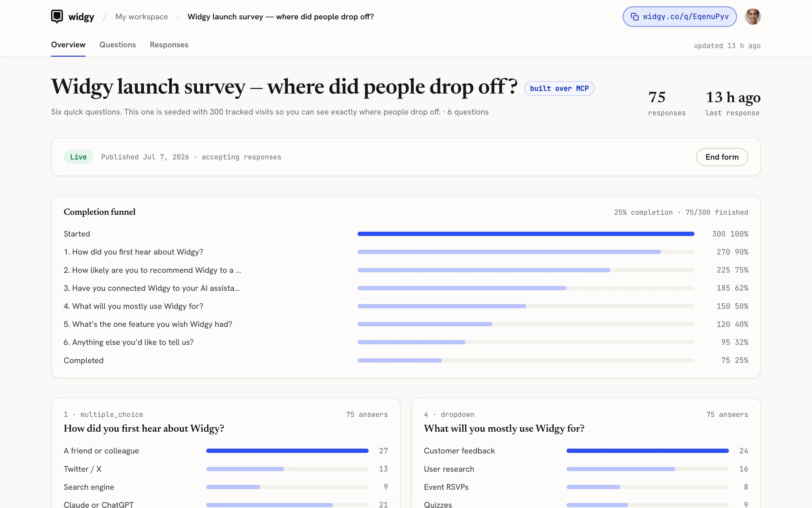Click the Twitter / X answer row
The image size is (812, 508).
coord(226,469)
